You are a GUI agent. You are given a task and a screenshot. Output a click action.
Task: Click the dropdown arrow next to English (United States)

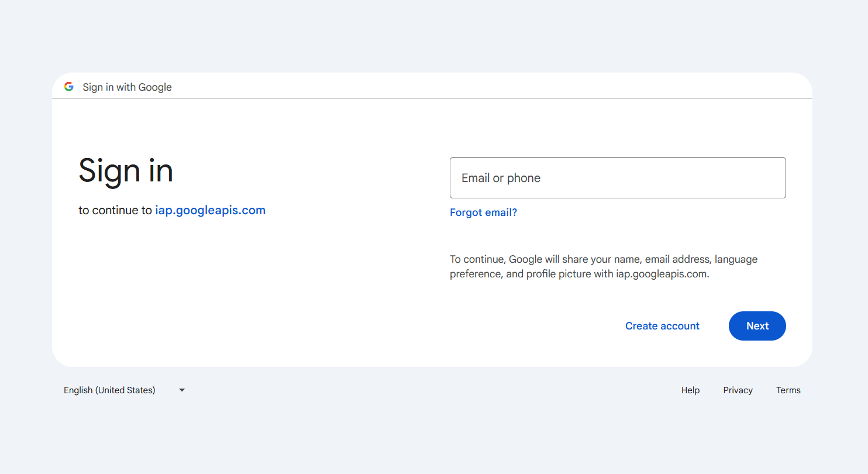coord(181,390)
